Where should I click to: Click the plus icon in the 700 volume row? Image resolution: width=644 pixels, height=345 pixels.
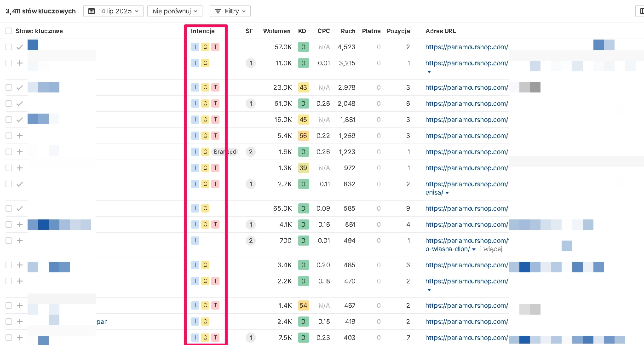(20, 241)
